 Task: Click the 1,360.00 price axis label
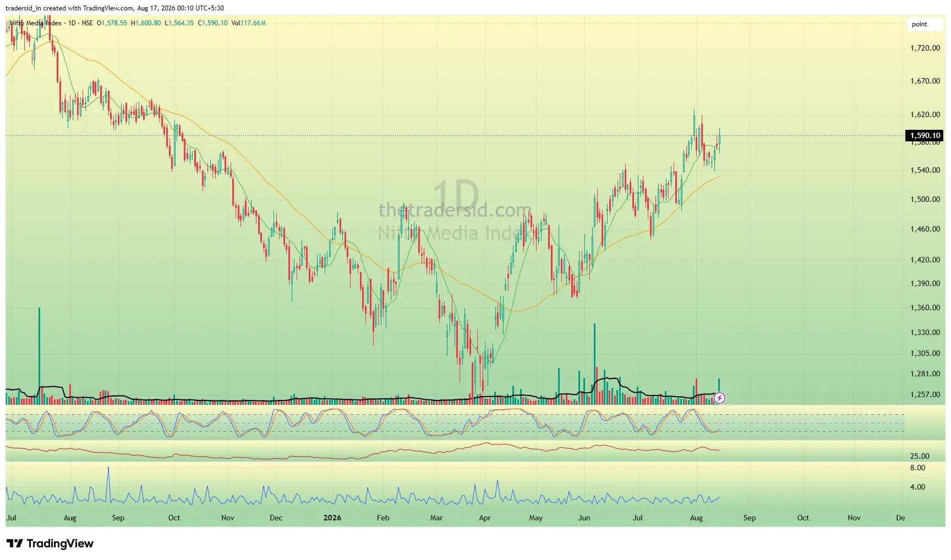coord(925,308)
